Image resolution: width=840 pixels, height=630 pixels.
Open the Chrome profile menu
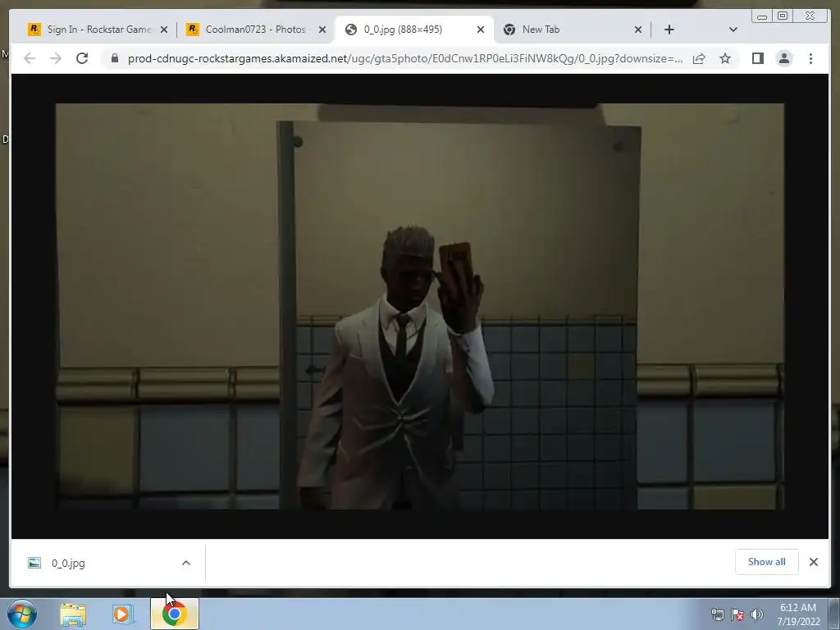784,58
